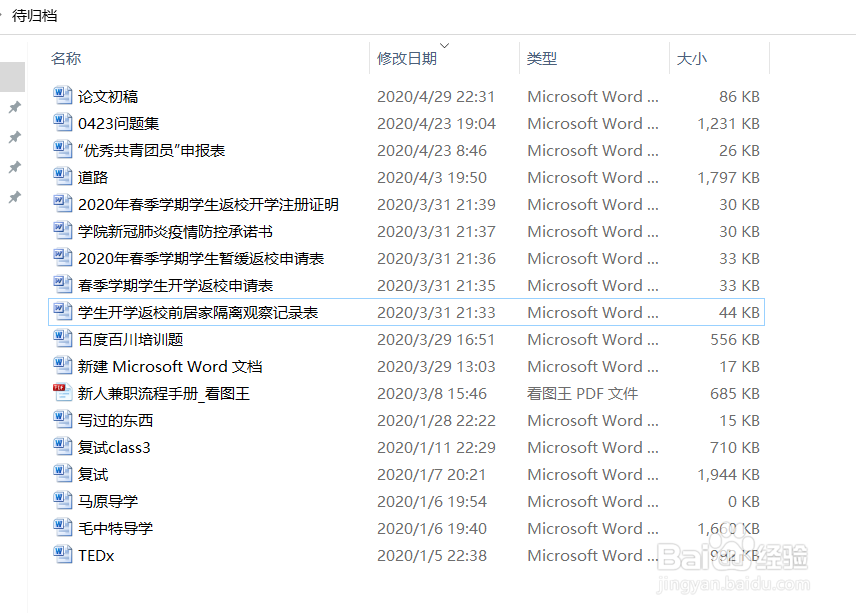Click the Word icon beside 0423问题集
The height and width of the screenshot is (613, 856).
click(x=62, y=122)
